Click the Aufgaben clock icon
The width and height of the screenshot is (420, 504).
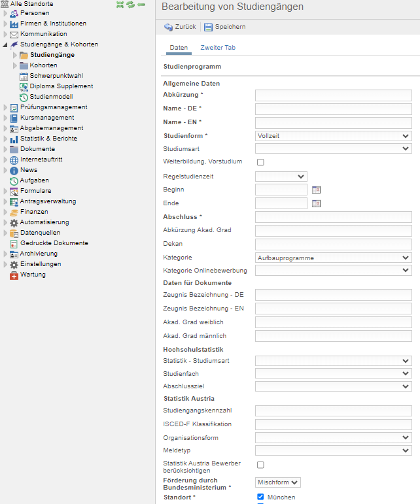point(14,180)
